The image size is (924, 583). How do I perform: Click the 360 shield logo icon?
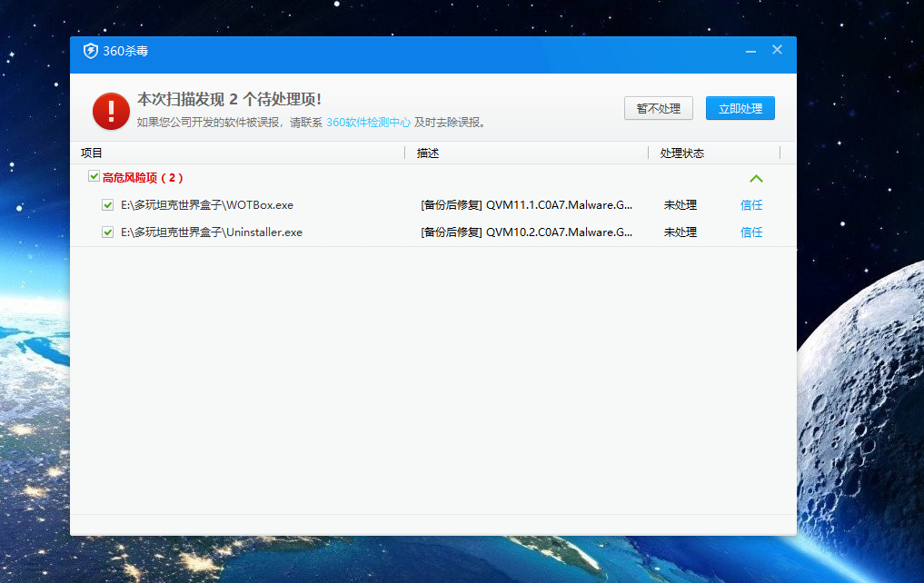coord(90,51)
